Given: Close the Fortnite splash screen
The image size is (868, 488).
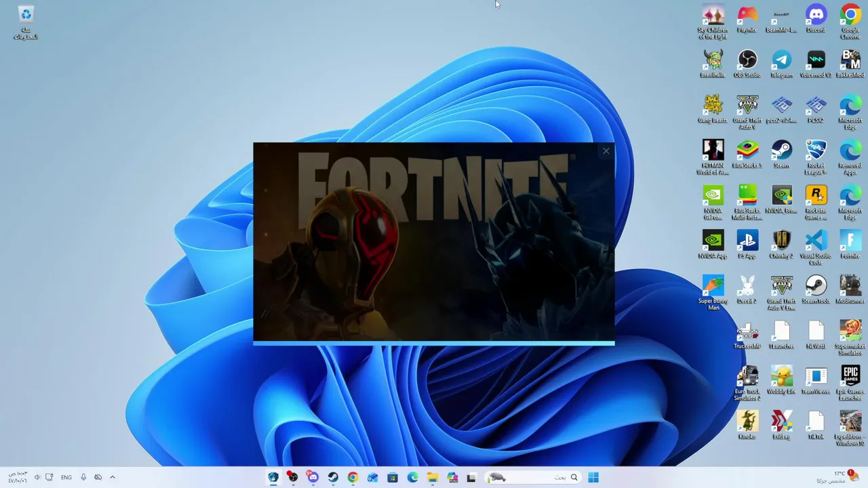Looking at the screenshot, I should coord(606,151).
